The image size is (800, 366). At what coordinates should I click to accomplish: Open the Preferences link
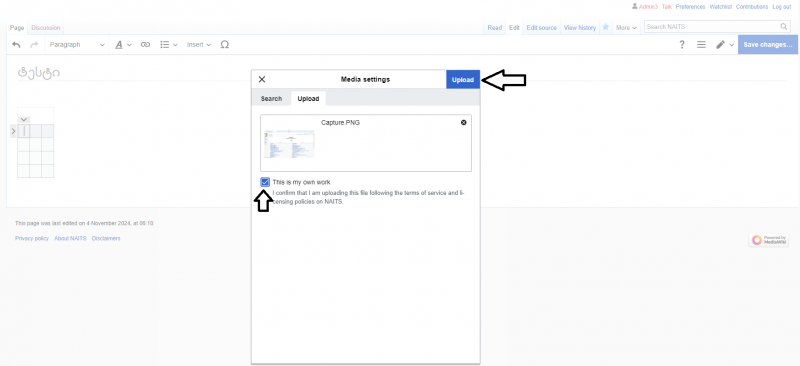[690, 7]
